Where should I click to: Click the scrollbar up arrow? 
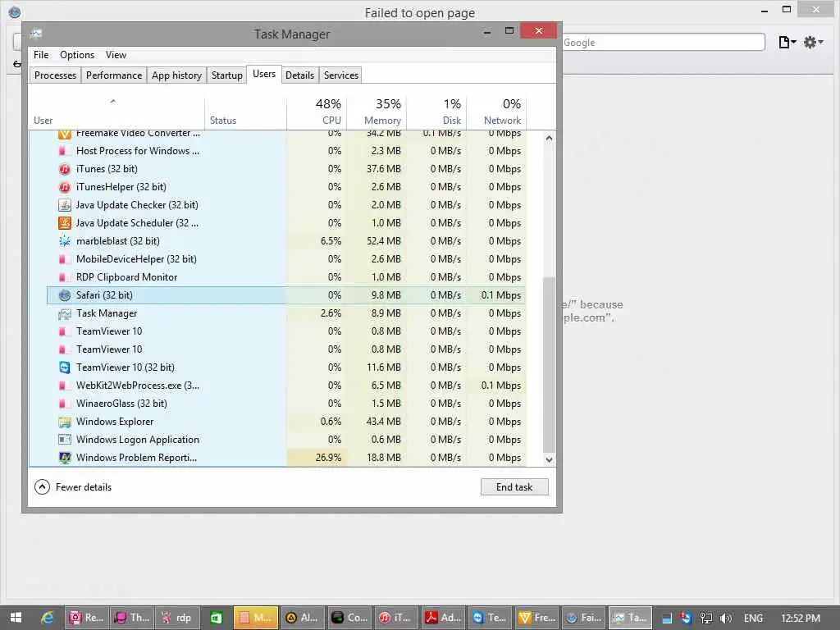click(549, 138)
